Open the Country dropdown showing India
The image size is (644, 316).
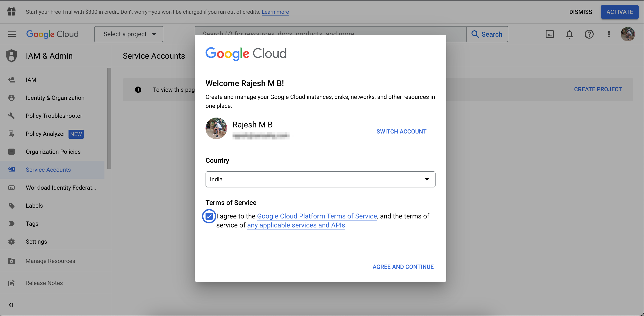click(320, 179)
